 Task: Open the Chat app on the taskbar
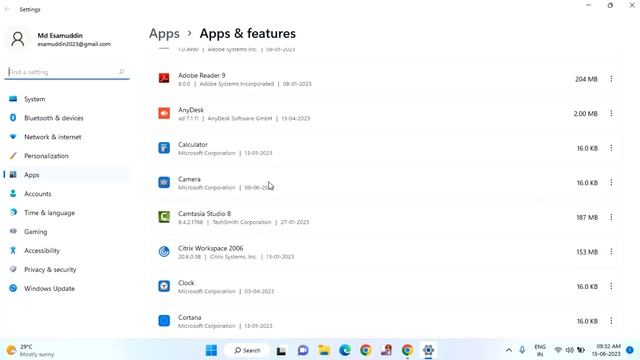tap(303, 350)
